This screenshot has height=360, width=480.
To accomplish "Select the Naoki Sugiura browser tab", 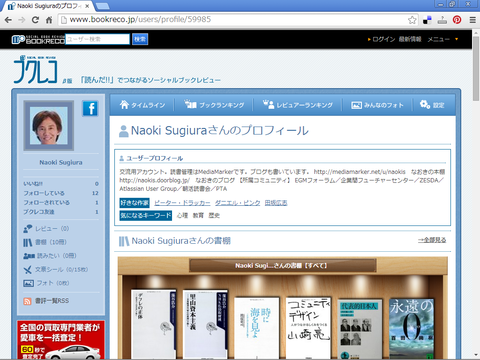I will (x=49, y=6).
